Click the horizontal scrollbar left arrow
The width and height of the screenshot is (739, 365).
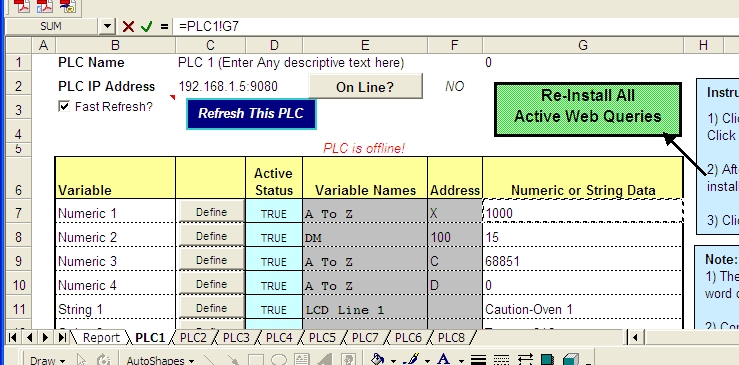tap(635, 337)
